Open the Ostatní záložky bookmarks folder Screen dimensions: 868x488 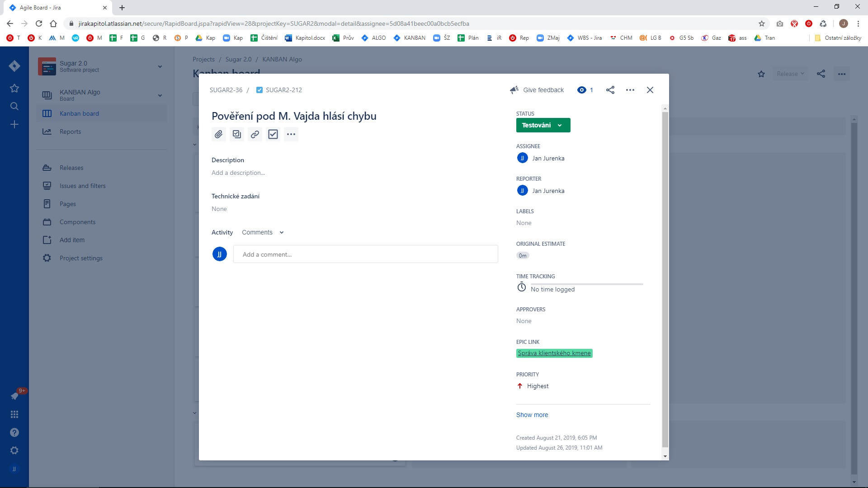click(838, 38)
